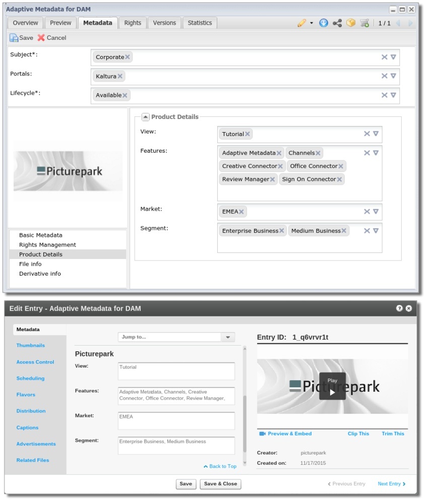Open Distribution in Edit Entry sidebar

coord(31,411)
